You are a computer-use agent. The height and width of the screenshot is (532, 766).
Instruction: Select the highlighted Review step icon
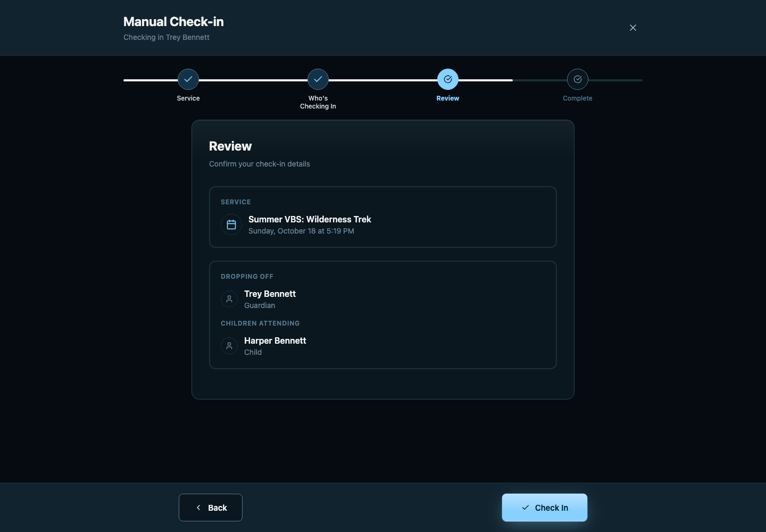tap(448, 79)
